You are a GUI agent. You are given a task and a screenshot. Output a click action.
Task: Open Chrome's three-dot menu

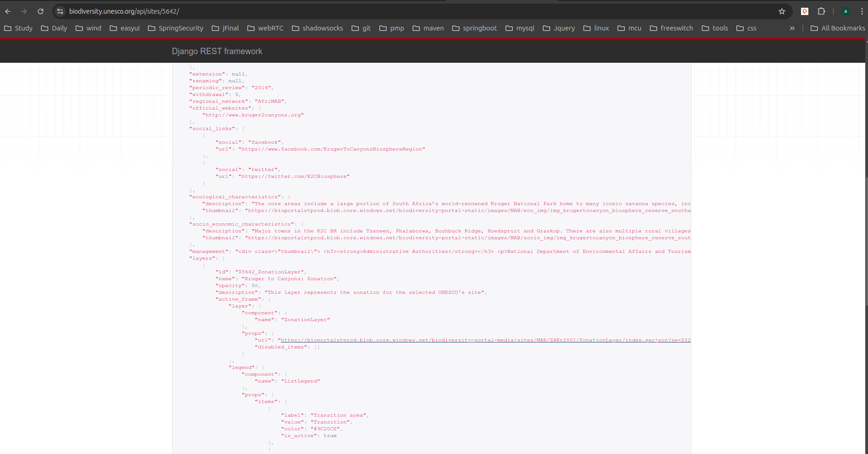[862, 11]
